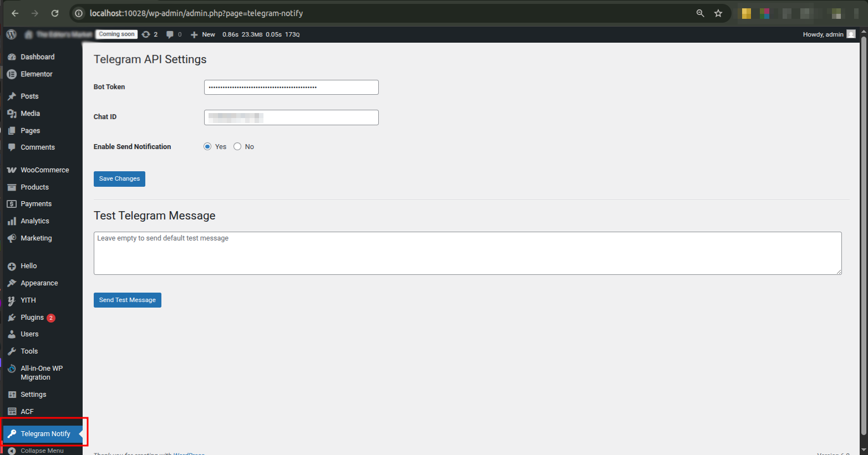This screenshot has height=455, width=868.
Task: Click the Plugins plug icon
Action: [x=12, y=318]
